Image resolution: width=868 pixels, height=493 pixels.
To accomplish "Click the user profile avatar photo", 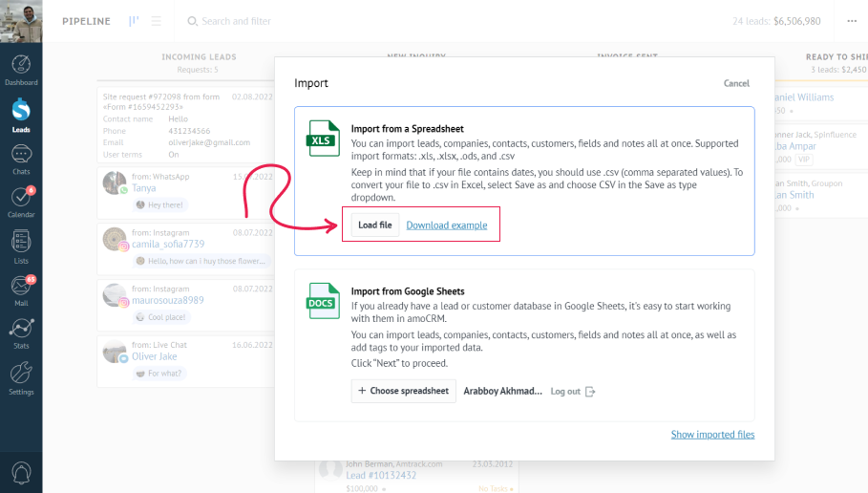I will (x=21, y=21).
